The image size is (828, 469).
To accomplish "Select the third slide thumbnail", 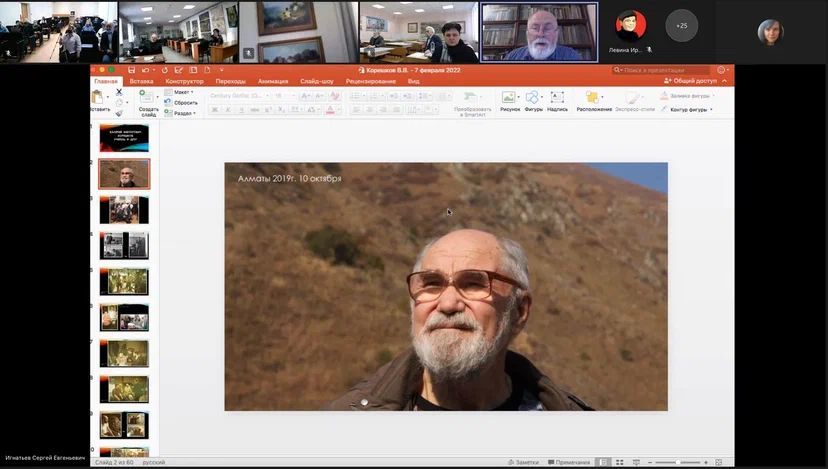I will coord(124,209).
